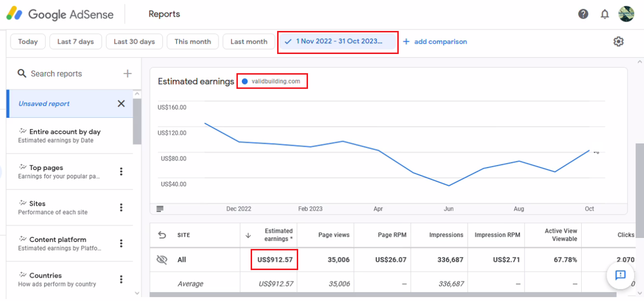The width and height of the screenshot is (644, 301).
Task: Click the US$26.07 Page RPM value
Action: click(391, 260)
